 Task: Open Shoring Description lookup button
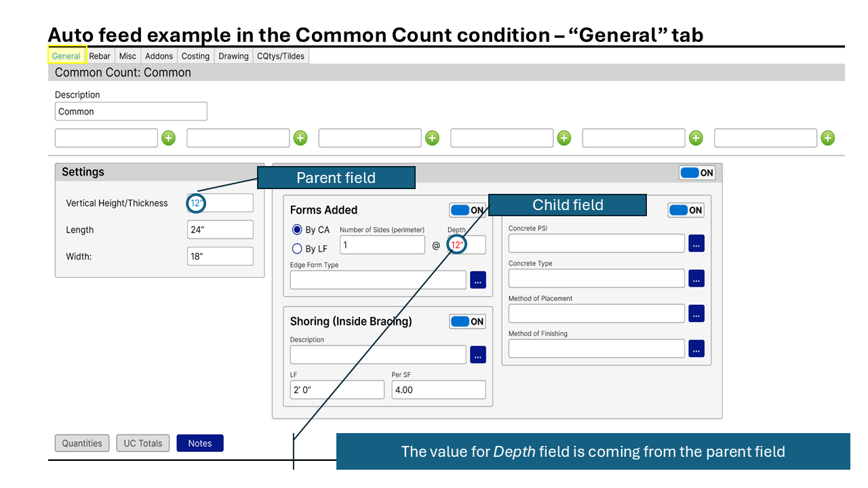pos(478,354)
